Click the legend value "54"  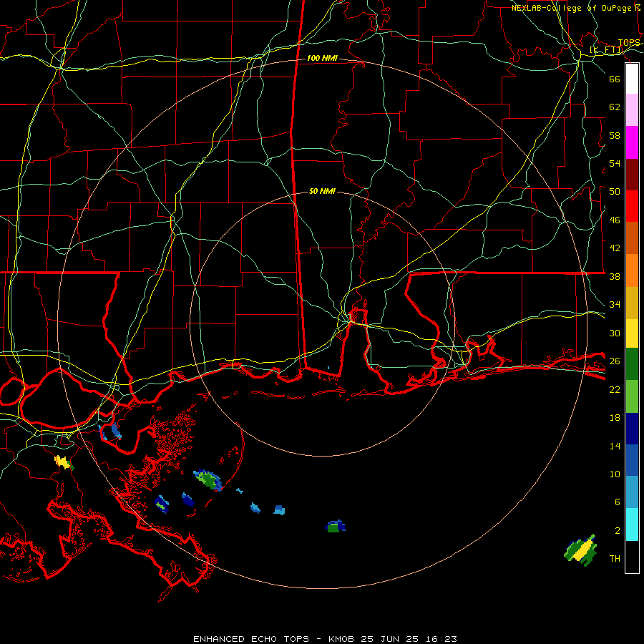coord(615,163)
